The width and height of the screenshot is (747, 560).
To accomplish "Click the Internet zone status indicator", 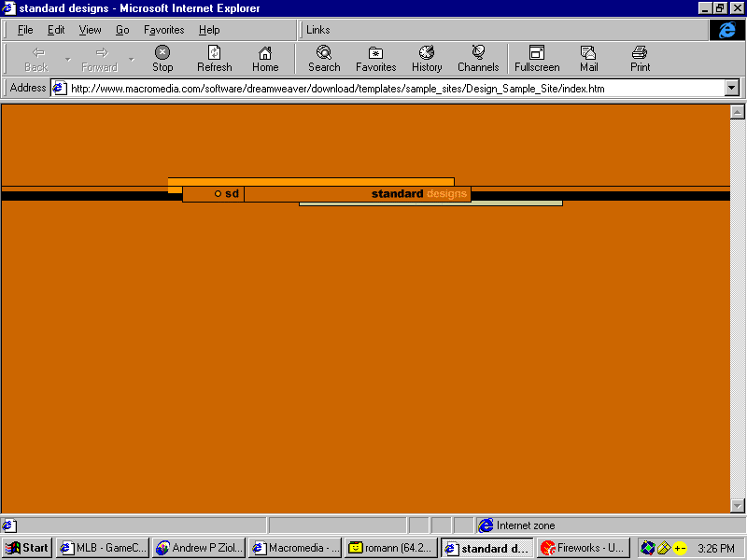I will click(516, 525).
